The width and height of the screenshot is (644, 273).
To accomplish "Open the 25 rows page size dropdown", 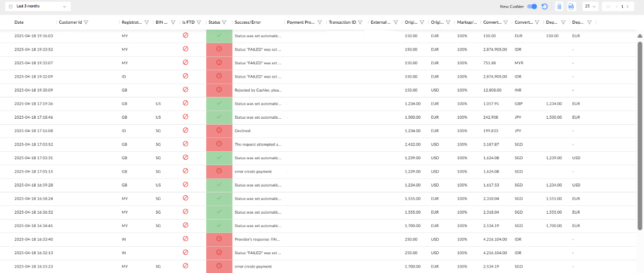I will [591, 6].
